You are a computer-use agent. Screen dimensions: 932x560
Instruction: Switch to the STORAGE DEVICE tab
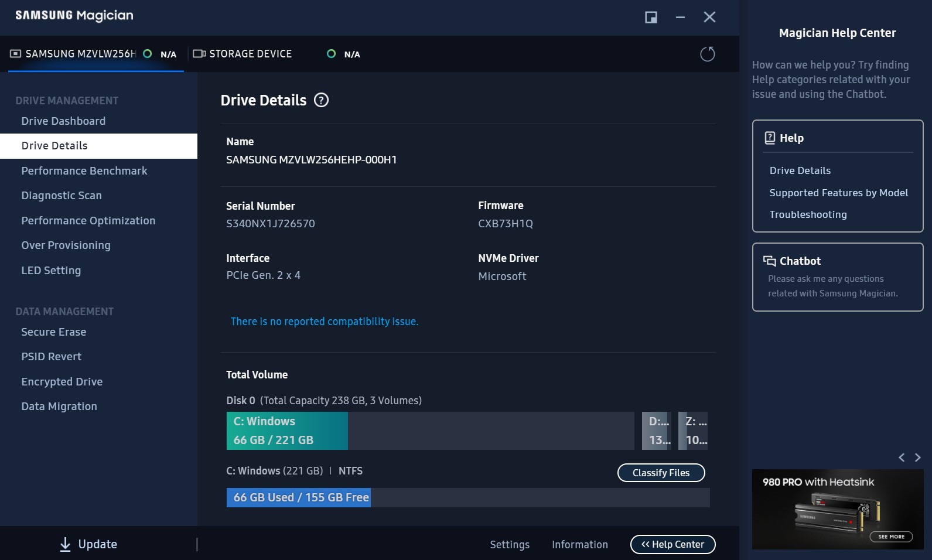250,54
